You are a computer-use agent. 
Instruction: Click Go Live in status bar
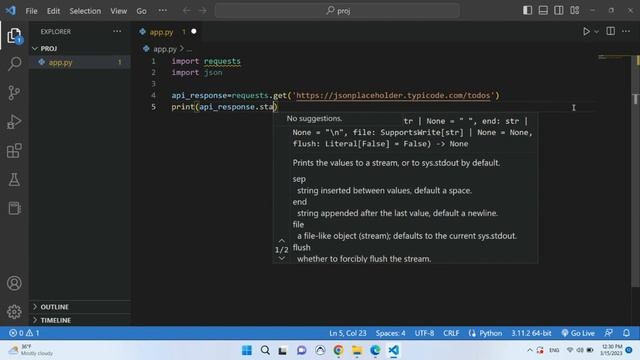[x=578, y=333]
